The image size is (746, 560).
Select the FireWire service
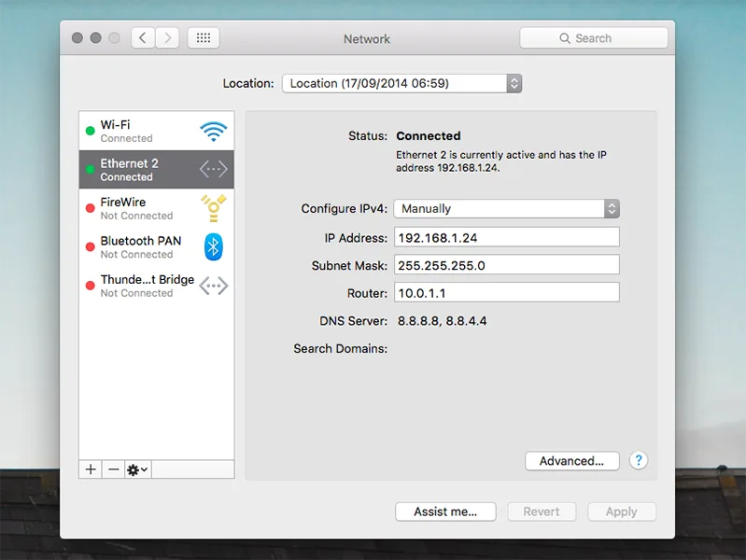(157, 208)
